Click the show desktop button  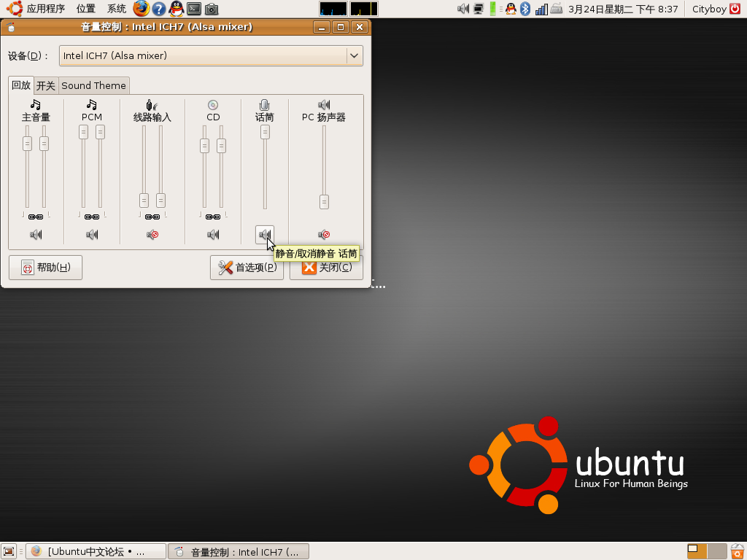coord(9,551)
